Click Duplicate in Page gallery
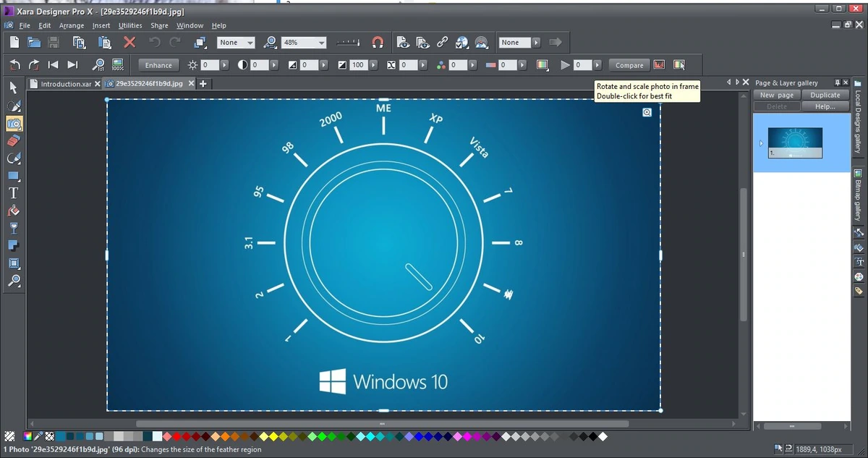Viewport: 868px width, 458px height. click(x=825, y=95)
